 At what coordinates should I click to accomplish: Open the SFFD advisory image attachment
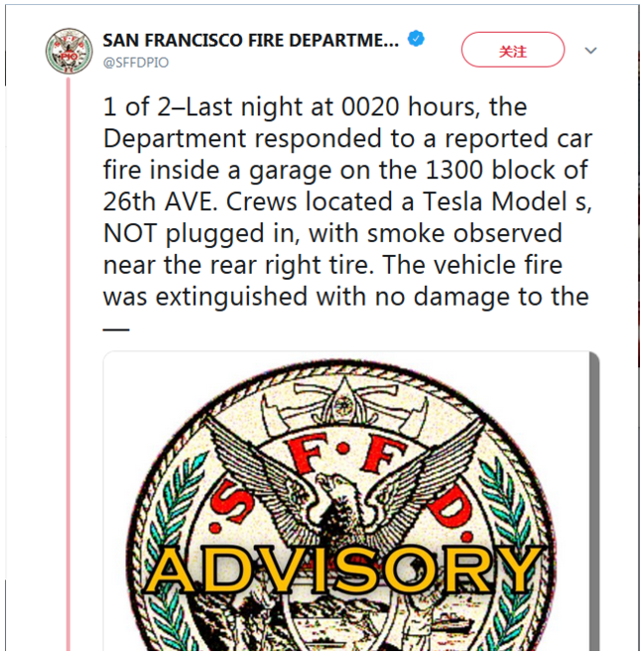pyautogui.click(x=351, y=501)
